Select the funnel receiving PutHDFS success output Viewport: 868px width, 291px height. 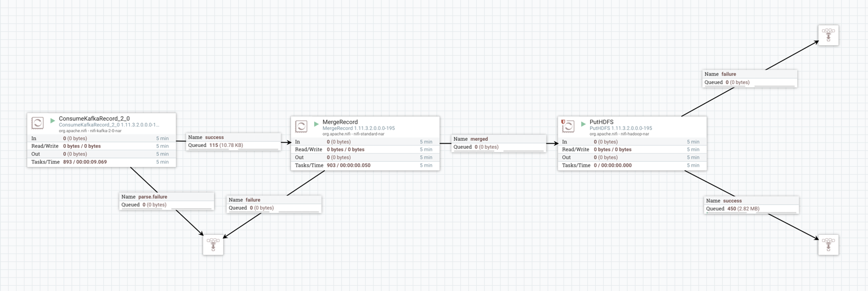click(828, 244)
